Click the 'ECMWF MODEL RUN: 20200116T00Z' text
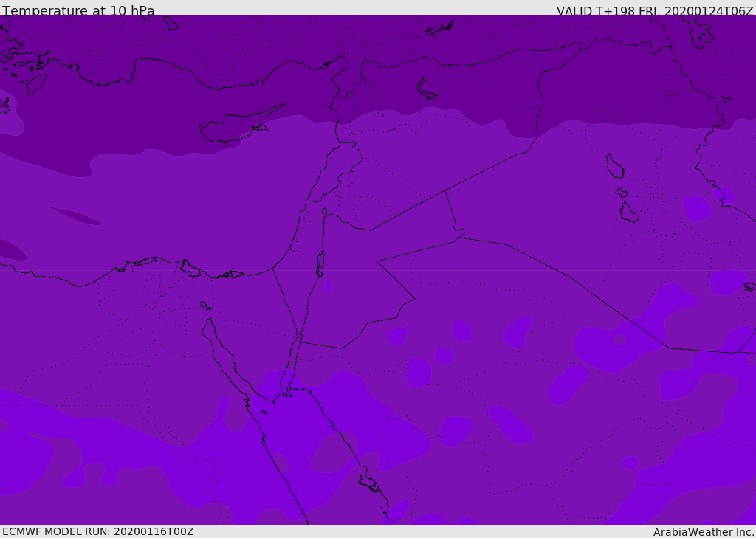The width and height of the screenshot is (756, 538). [x=98, y=531]
